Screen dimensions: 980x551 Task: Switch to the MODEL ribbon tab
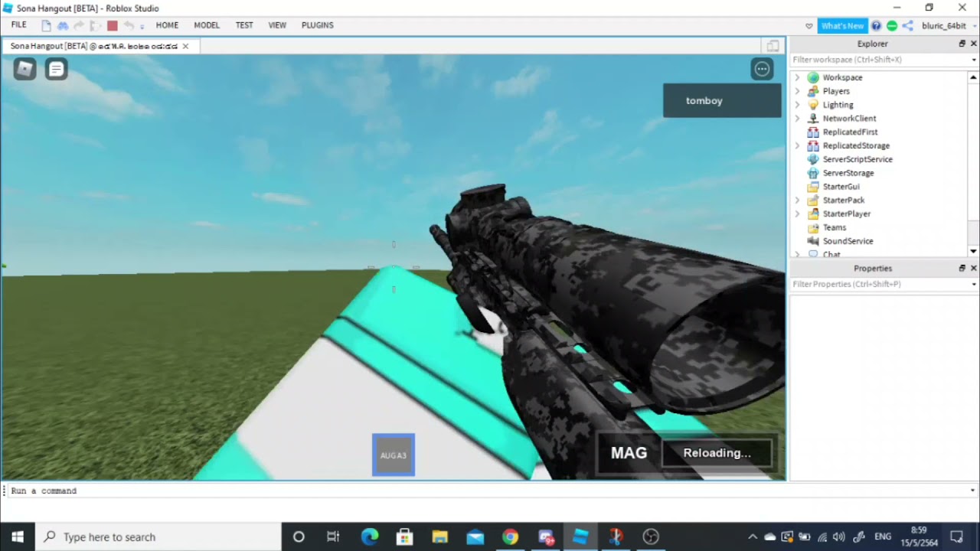[207, 25]
